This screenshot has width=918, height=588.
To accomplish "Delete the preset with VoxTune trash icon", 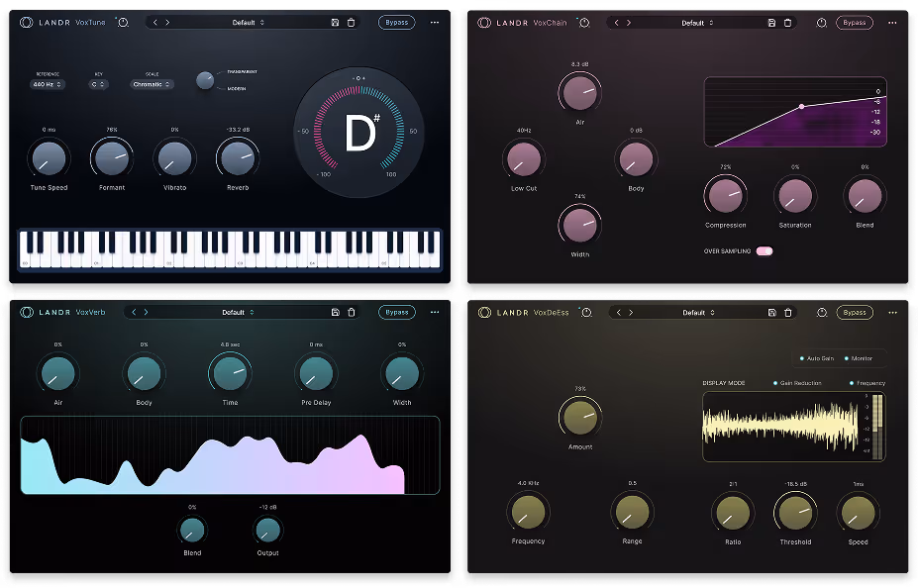I will 352,22.
